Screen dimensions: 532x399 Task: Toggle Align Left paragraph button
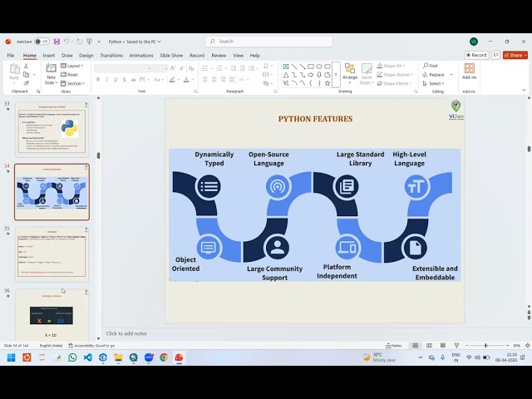point(205,80)
